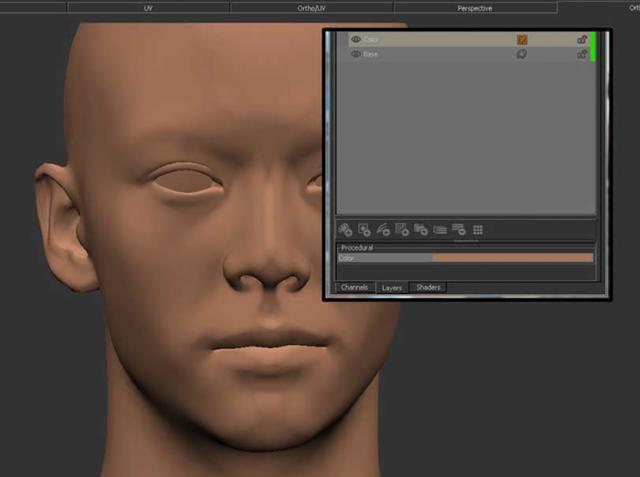Click the paint type icon on Base layer

coord(522,54)
